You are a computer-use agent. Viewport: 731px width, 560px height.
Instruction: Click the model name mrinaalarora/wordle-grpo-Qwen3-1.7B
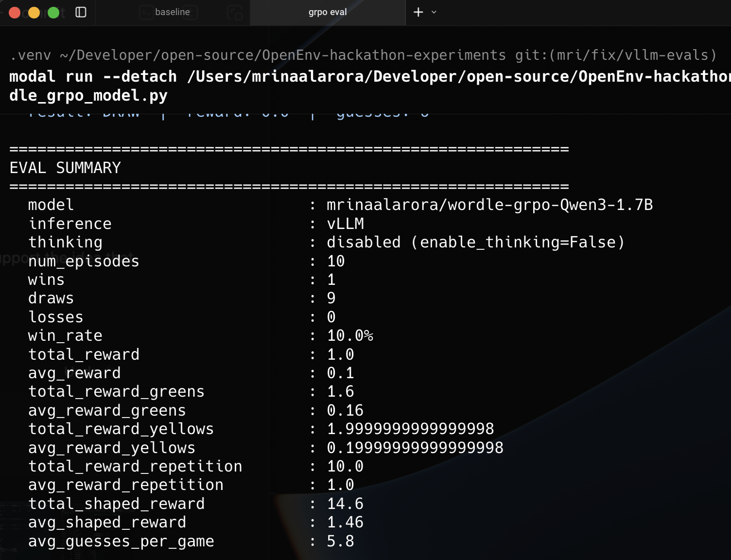tap(489, 205)
